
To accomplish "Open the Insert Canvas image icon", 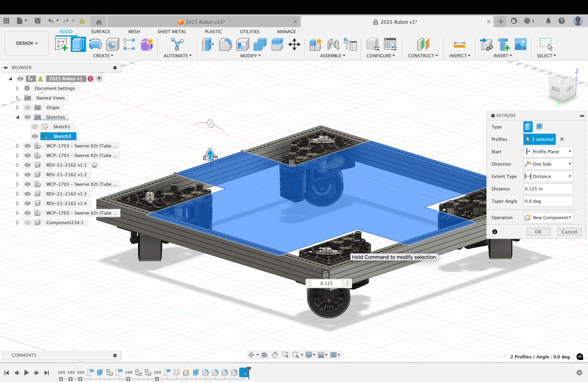I will (520, 44).
